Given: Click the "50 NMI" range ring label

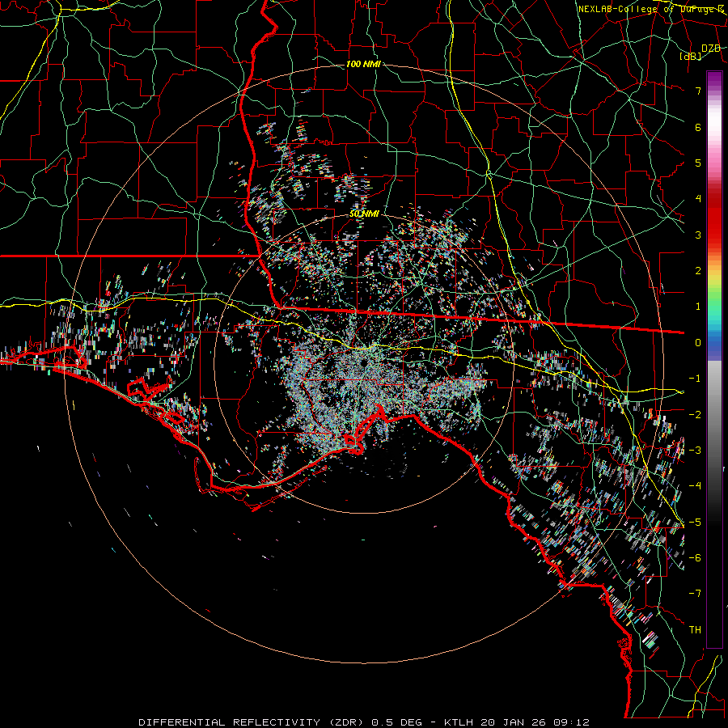Looking at the screenshot, I should tap(365, 214).
